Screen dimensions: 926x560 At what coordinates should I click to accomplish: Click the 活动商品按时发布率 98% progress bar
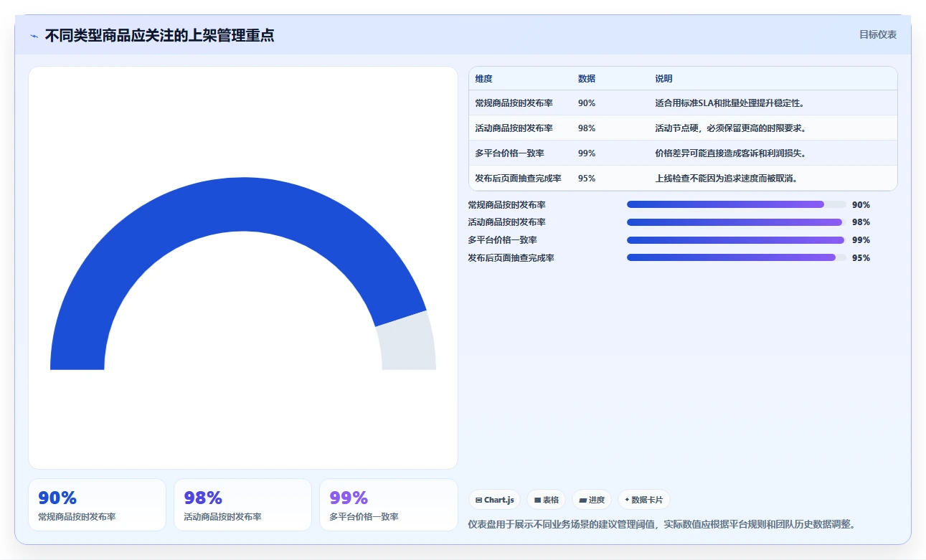coord(737,222)
